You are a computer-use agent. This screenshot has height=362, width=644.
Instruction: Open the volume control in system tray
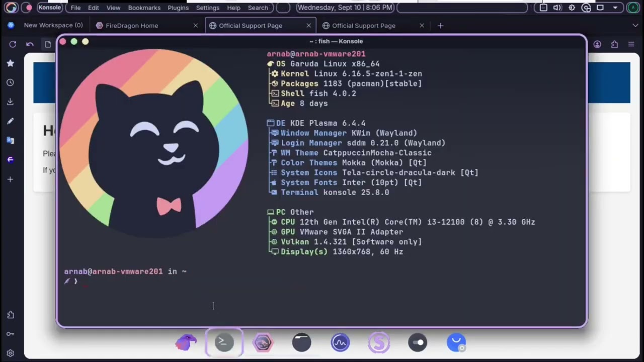click(x=557, y=8)
